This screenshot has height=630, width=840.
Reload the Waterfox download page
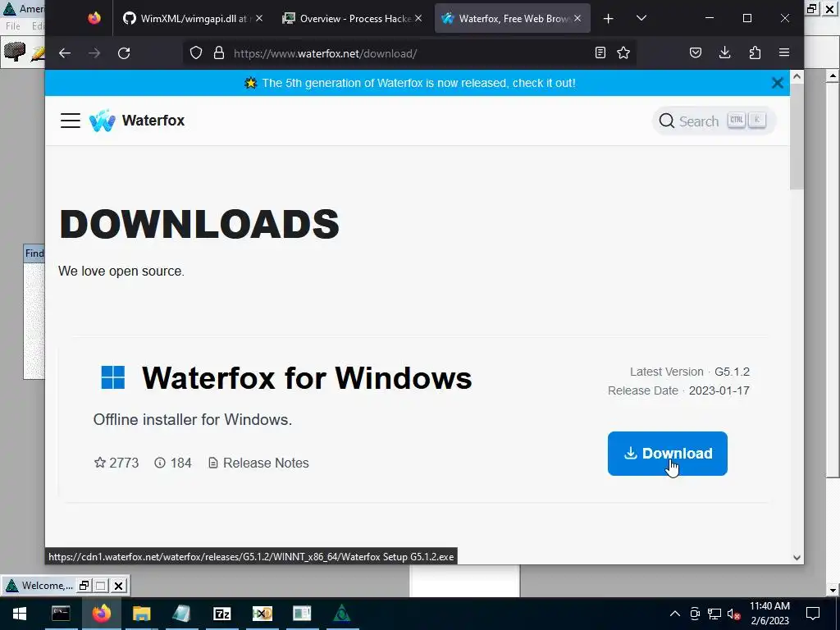coord(124,53)
